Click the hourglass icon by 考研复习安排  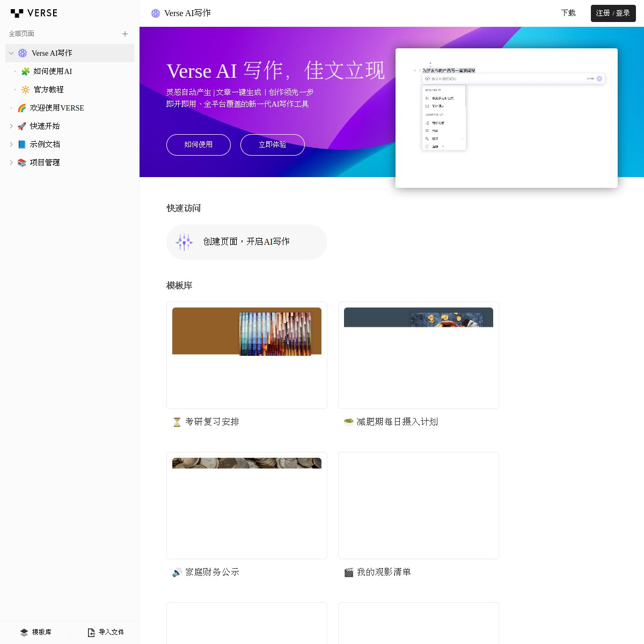point(177,422)
